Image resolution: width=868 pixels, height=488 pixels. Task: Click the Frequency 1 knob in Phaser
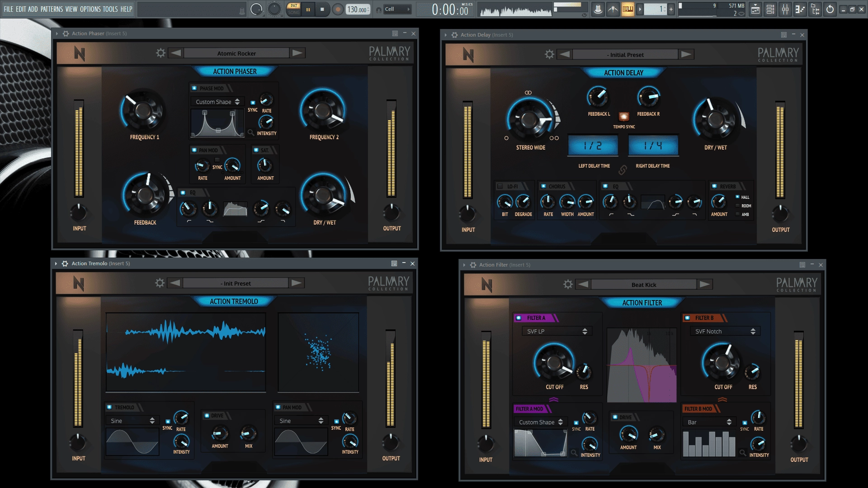pos(143,110)
